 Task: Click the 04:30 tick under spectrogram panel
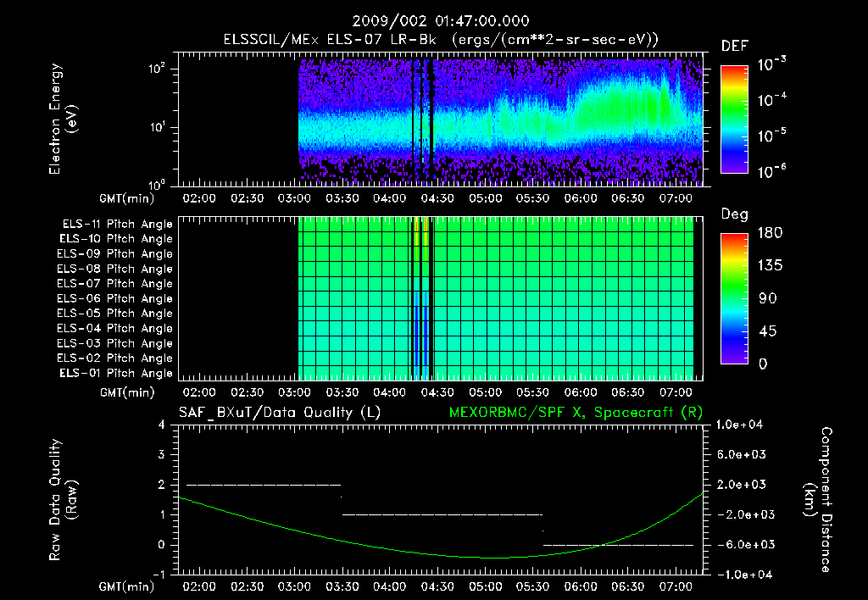[437, 198]
